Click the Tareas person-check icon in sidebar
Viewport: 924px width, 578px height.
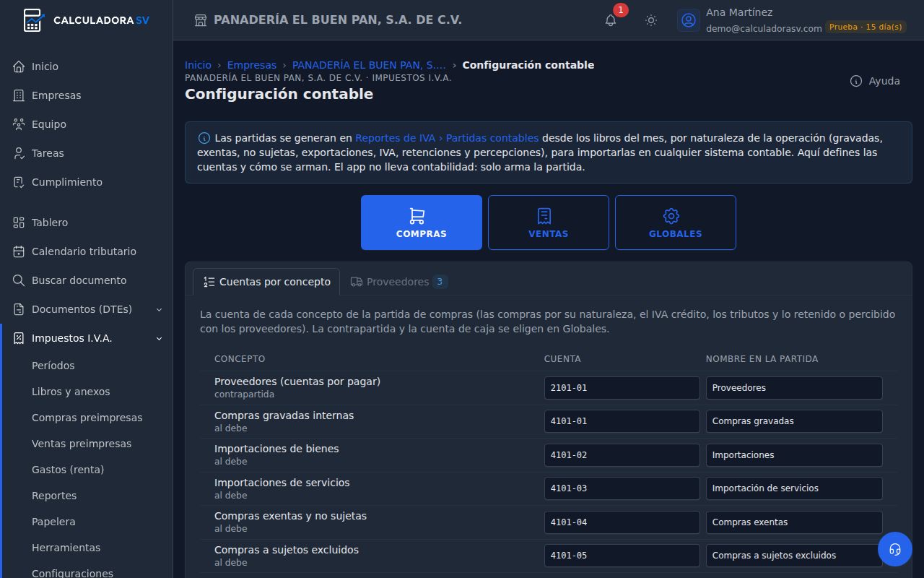point(19,153)
